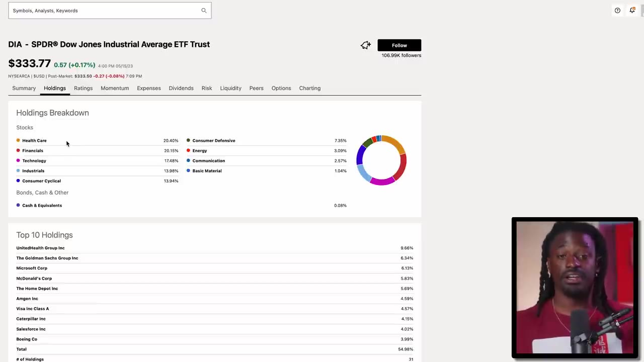Go to the Options tab
Image resolution: width=644 pixels, height=362 pixels.
pyautogui.click(x=281, y=88)
